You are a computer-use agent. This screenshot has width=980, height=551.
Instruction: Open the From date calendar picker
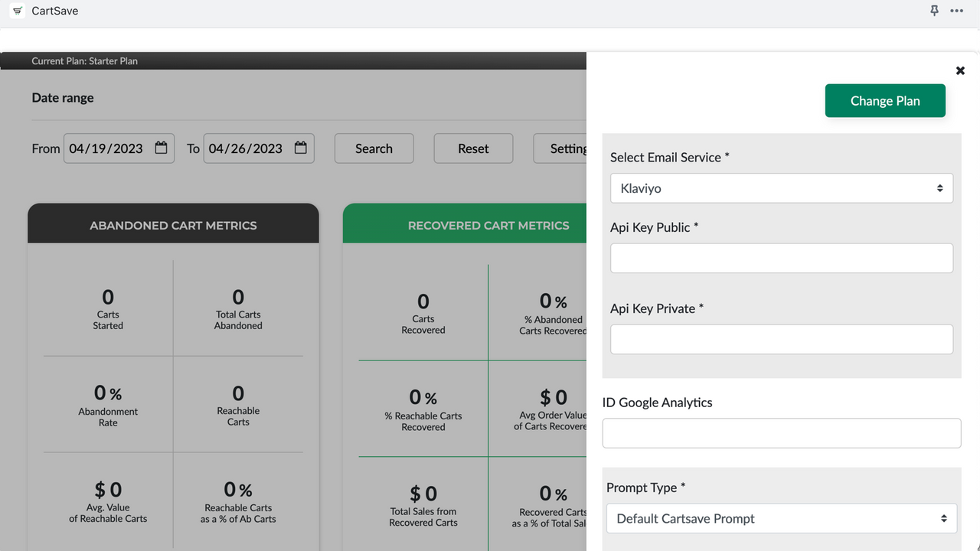point(160,148)
